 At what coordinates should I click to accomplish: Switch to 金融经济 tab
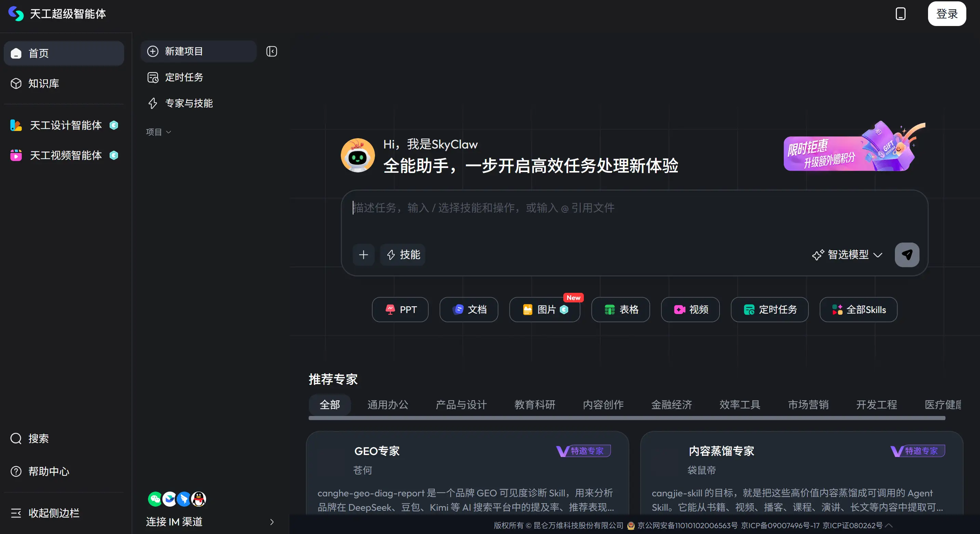671,405
